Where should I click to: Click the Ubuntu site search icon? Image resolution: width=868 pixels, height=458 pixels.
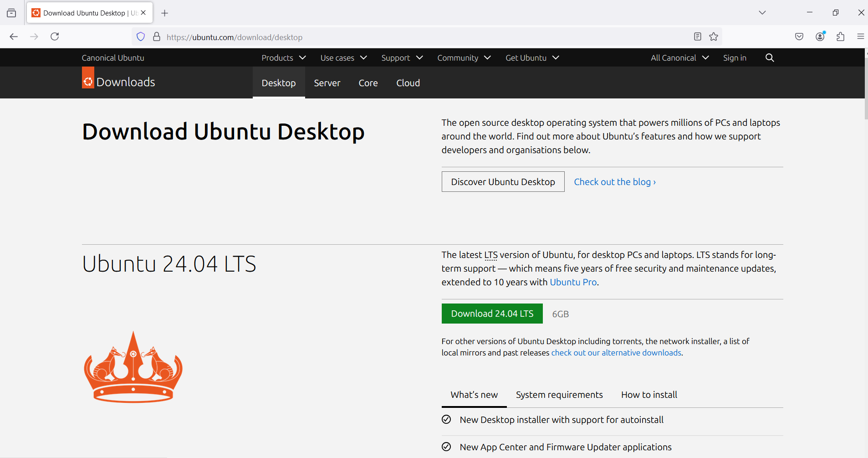coord(770,57)
